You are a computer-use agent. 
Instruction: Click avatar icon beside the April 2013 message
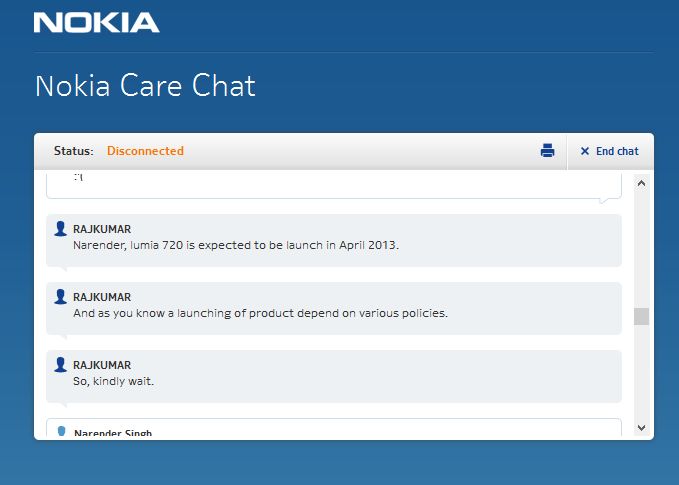point(61,229)
